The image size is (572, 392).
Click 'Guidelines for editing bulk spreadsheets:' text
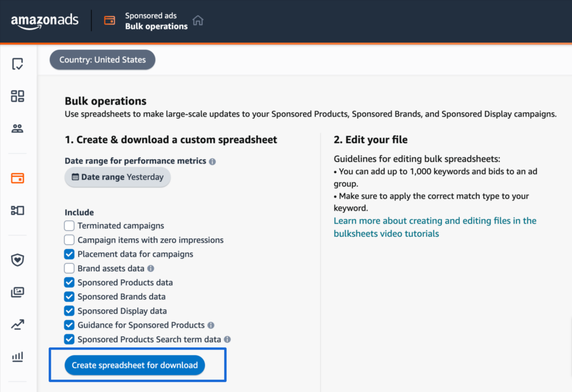click(417, 159)
